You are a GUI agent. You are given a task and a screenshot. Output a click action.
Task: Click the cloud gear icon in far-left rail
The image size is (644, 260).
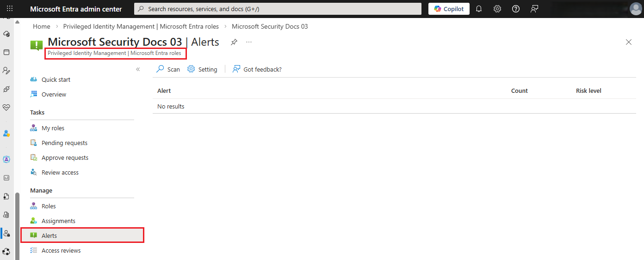[x=6, y=34]
